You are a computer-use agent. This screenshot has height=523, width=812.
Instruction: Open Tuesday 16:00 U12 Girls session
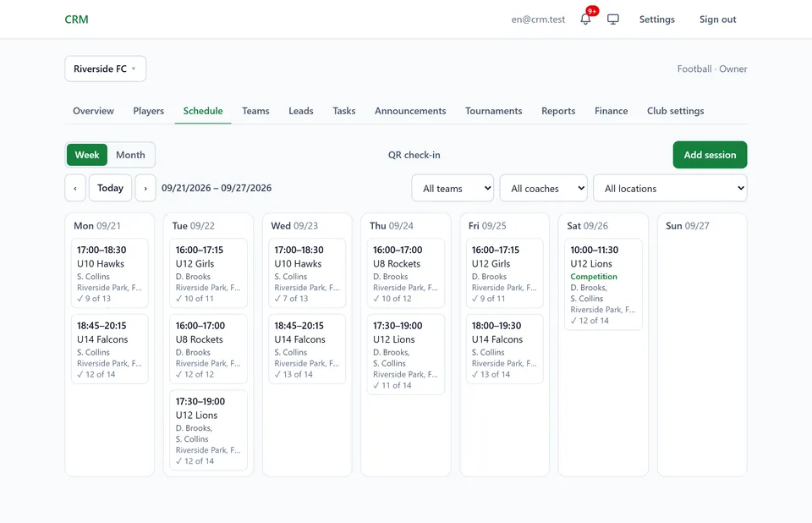208,273
